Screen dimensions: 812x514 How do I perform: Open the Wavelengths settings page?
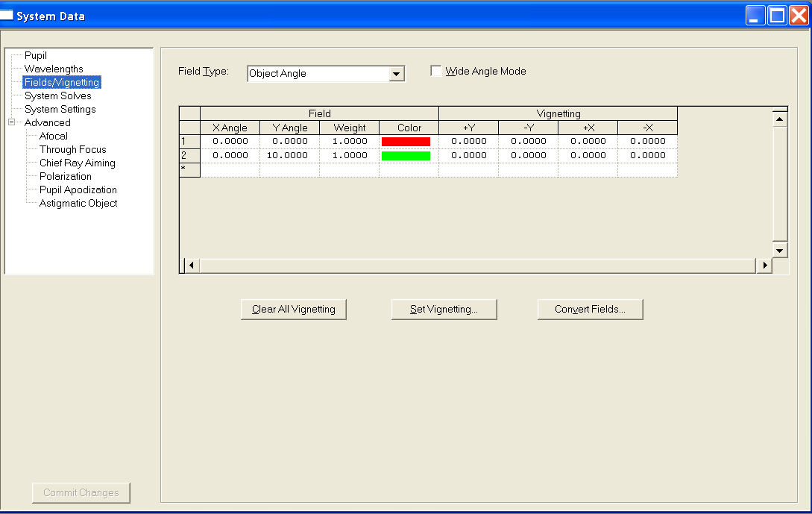[54, 69]
